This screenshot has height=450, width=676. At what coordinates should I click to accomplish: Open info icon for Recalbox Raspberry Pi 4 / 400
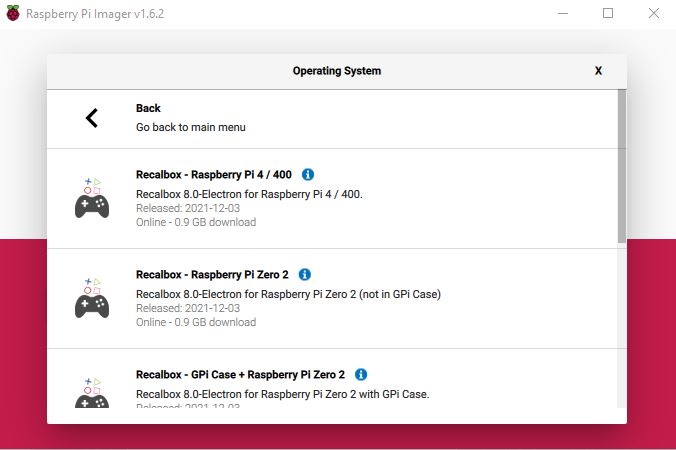pyautogui.click(x=308, y=175)
